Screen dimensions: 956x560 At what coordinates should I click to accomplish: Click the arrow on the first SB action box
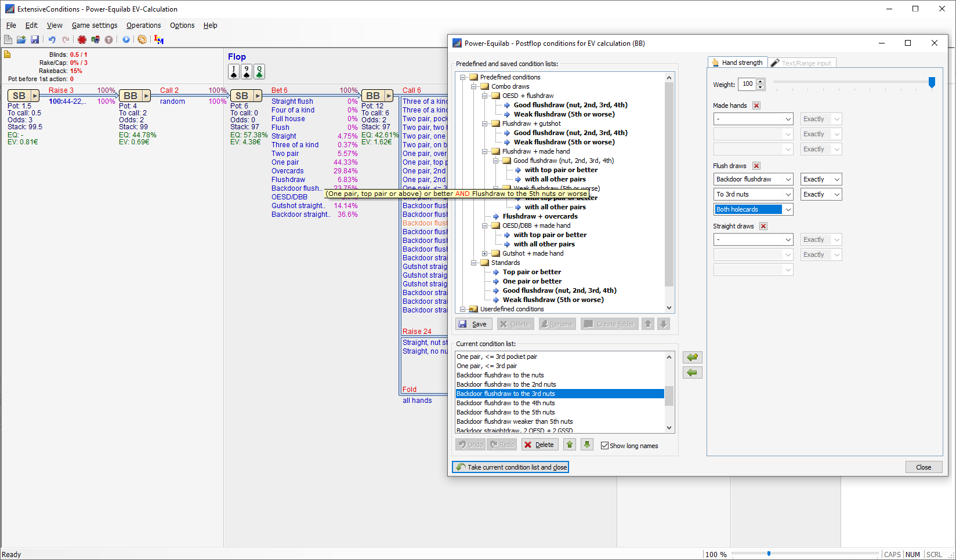point(35,96)
